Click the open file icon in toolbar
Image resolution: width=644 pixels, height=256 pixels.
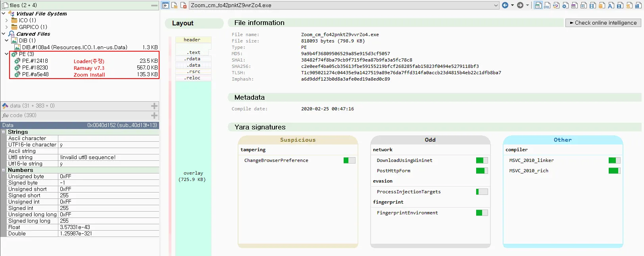click(174, 5)
